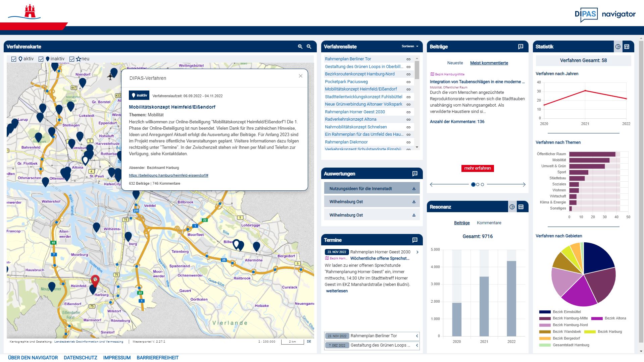Toggle Bezirk Bergedorf legend swatch
Screen dimensions: 644x362
click(545, 339)
